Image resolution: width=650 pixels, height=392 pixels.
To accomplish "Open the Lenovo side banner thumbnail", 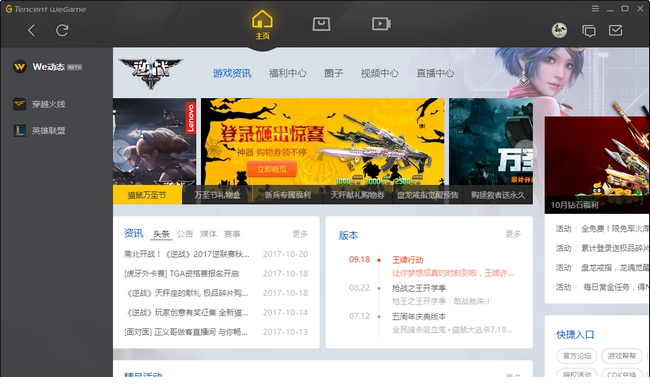I will click(x=155, y=141).
